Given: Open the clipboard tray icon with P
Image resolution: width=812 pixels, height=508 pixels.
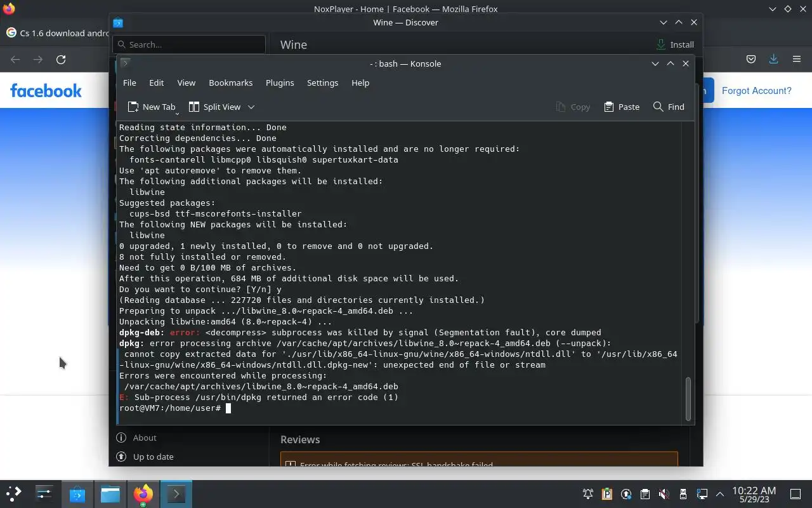Looking at the screenshot, I should click(x=607, y=494).
